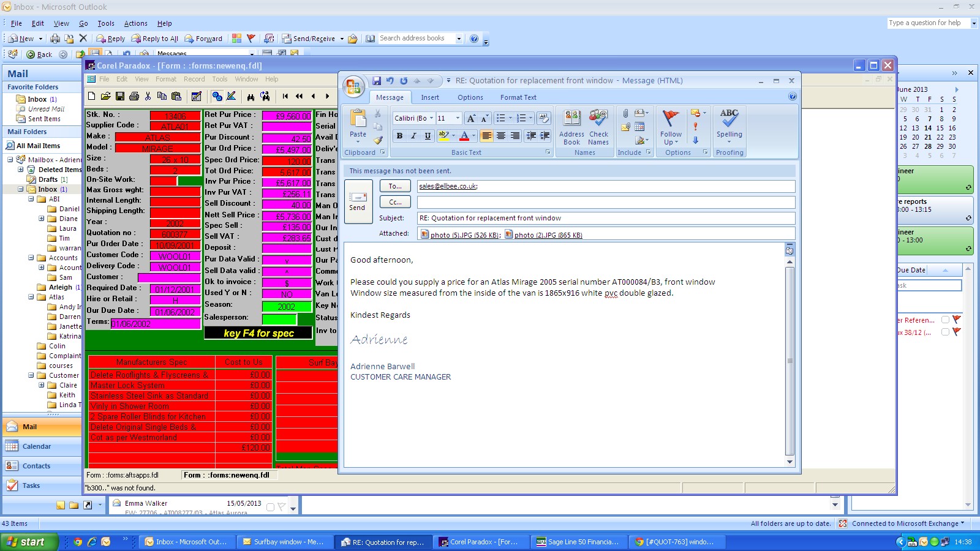Screen dimensions: 980x551
Task: Click the Check Names icon
Action: (x=598, y=118)
